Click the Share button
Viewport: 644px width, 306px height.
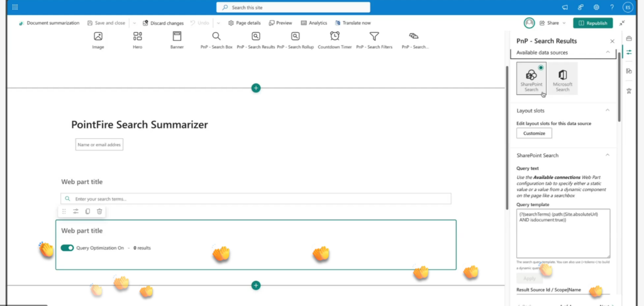tap(549, 23)
